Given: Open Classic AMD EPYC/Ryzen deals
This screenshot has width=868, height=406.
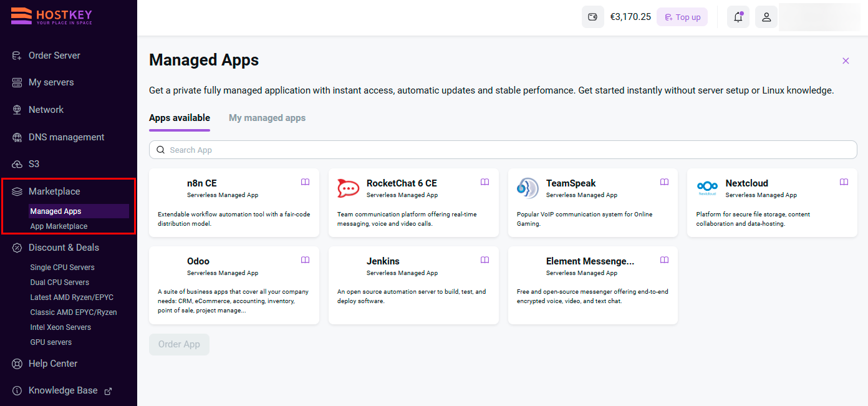Looking at the screenshot, I should click(74, 312).
